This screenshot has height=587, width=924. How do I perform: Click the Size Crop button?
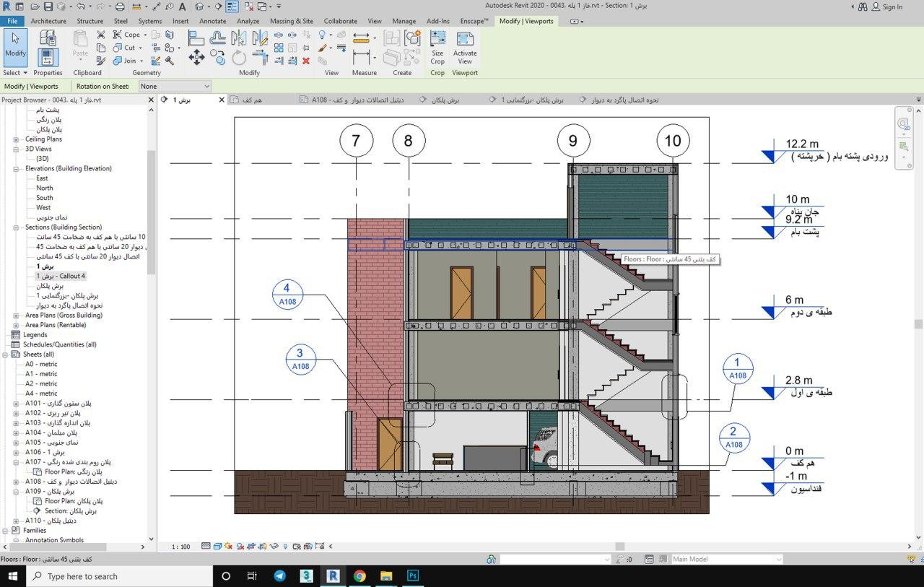pos(437,48)
